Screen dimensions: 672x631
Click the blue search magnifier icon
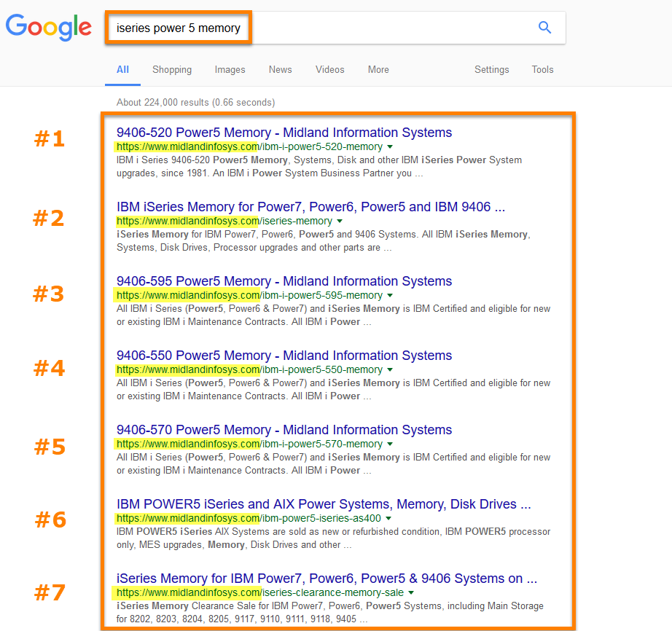click(x=544, y=27)
